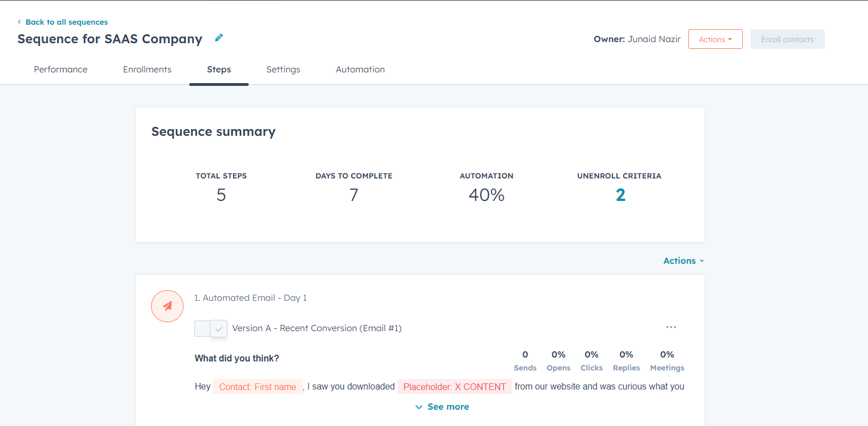The height and width of the screenshot is (426, 868).
Task: Select the Enrollments tab
Action: coord(147,69)
